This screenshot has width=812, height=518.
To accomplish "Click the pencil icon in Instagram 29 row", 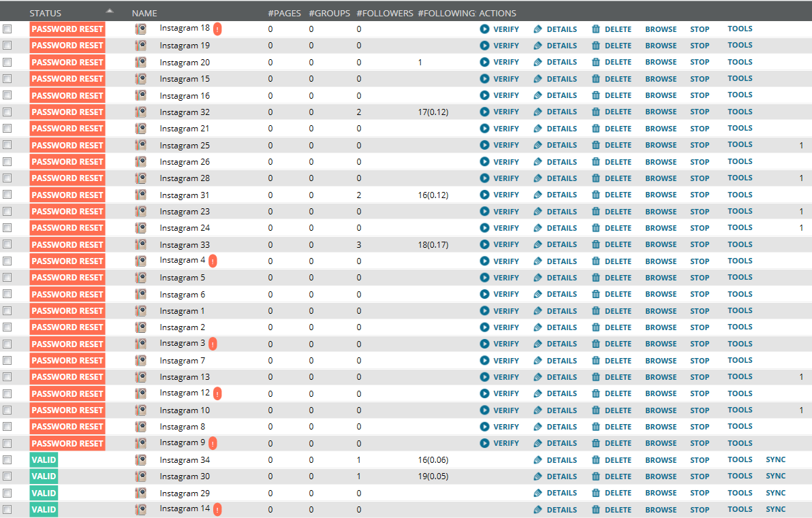I will 538,493.
